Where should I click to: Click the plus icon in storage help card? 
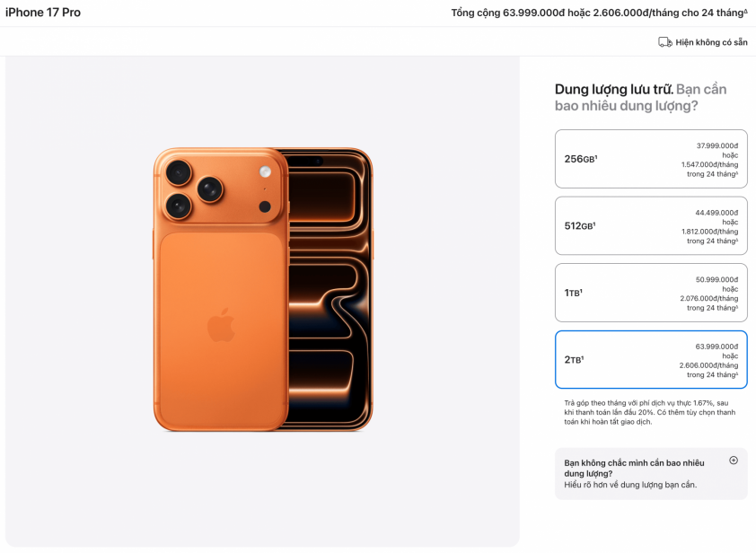point(733,461)
